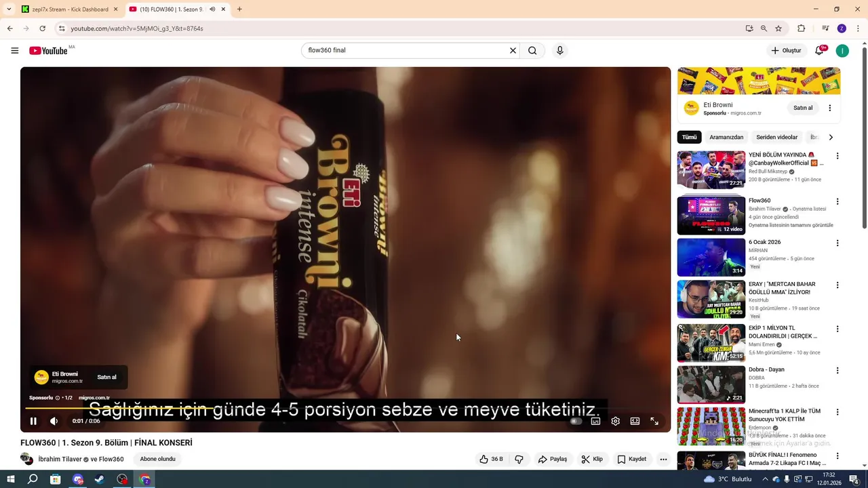Open the Chrome three-dot menu
This screenshot has width=868, height=488.
coord(858,28)
